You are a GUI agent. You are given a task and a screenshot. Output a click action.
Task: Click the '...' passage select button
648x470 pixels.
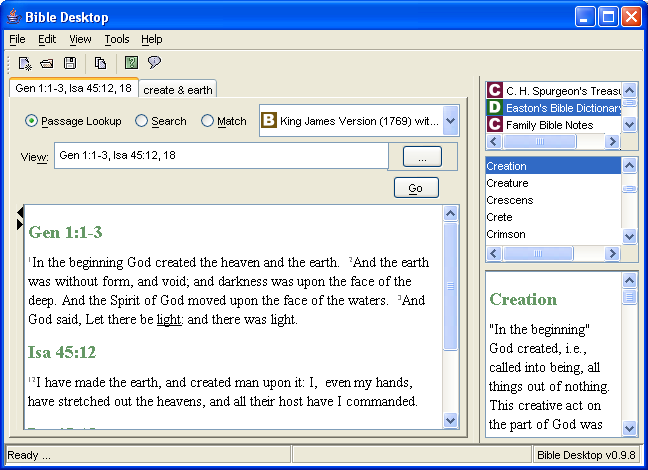click(422, 156)
